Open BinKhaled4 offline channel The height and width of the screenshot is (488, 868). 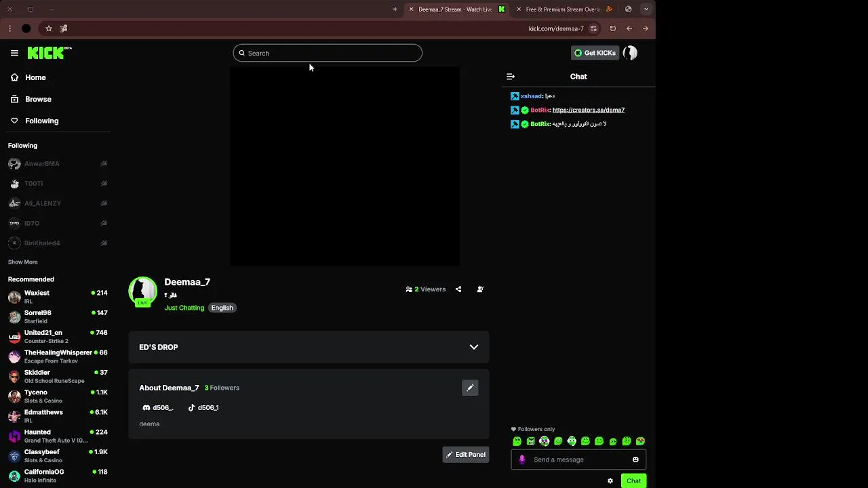point(57,243)
